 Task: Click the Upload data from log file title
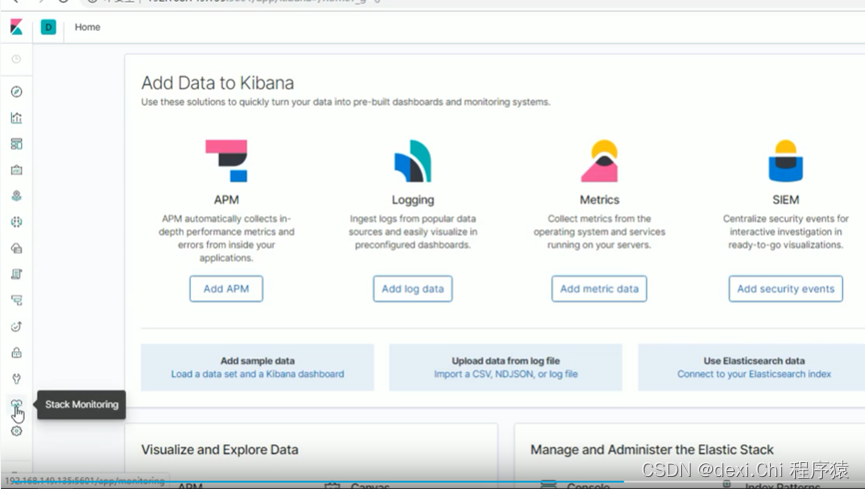pos(506,361)
